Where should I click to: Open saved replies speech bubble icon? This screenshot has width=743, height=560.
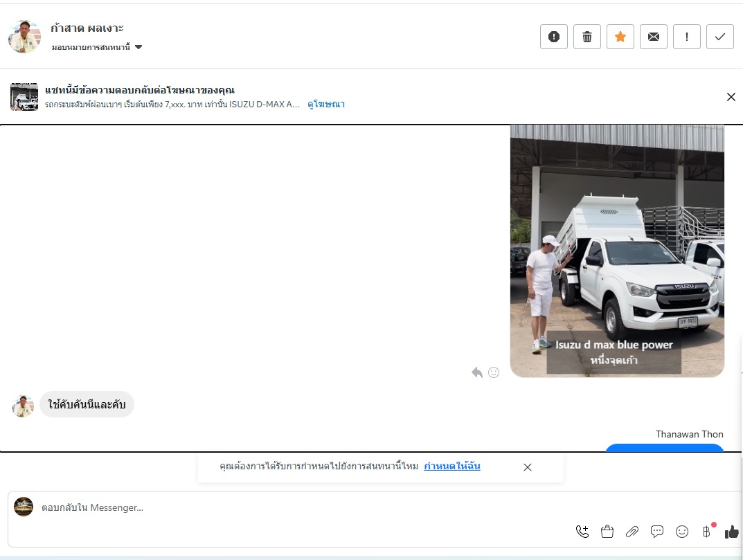[656, 532]
